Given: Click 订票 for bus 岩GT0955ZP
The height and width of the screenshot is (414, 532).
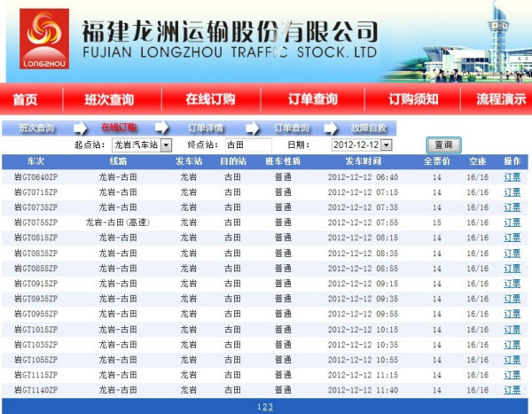Looking at the screenshot, I should [x=512, y=314].
